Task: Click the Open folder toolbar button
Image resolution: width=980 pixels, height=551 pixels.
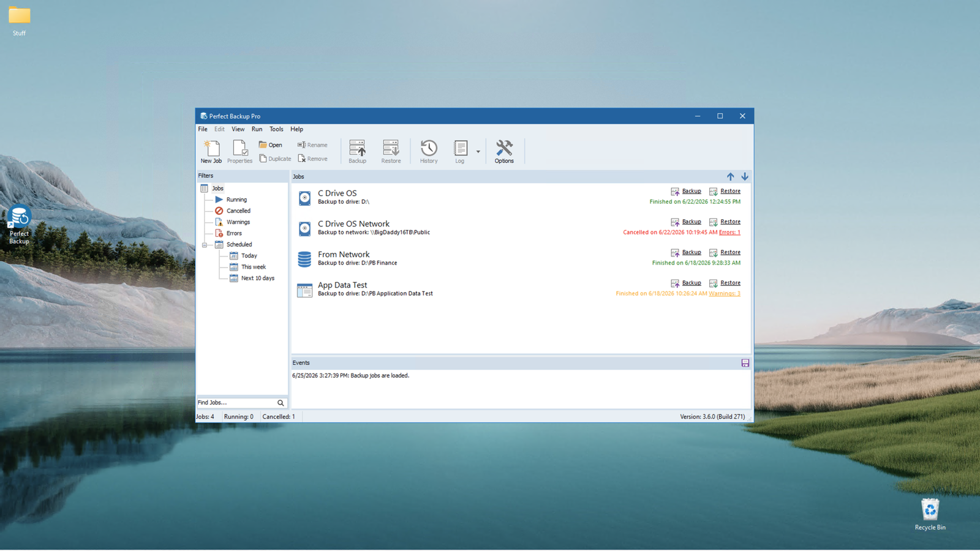Action: pyautogui.click(x=271, y=145)
